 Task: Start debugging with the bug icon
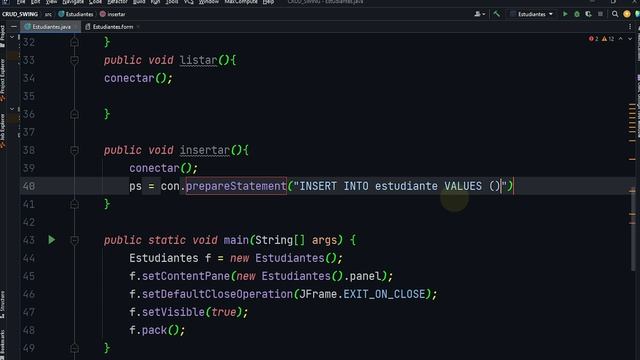[577, 14]
